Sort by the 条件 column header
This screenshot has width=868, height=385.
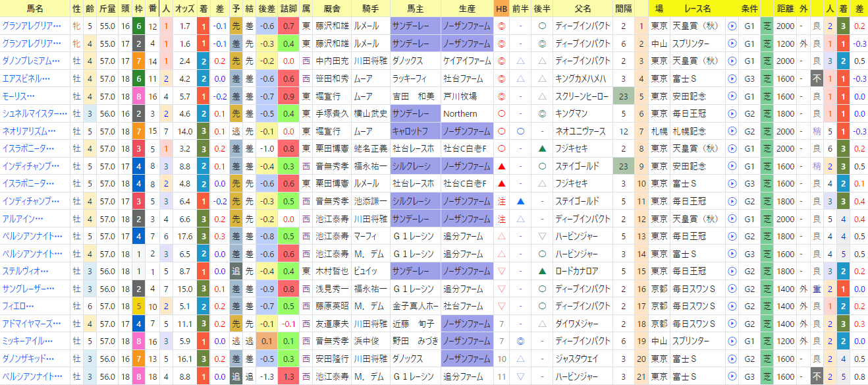pos(749,9)
